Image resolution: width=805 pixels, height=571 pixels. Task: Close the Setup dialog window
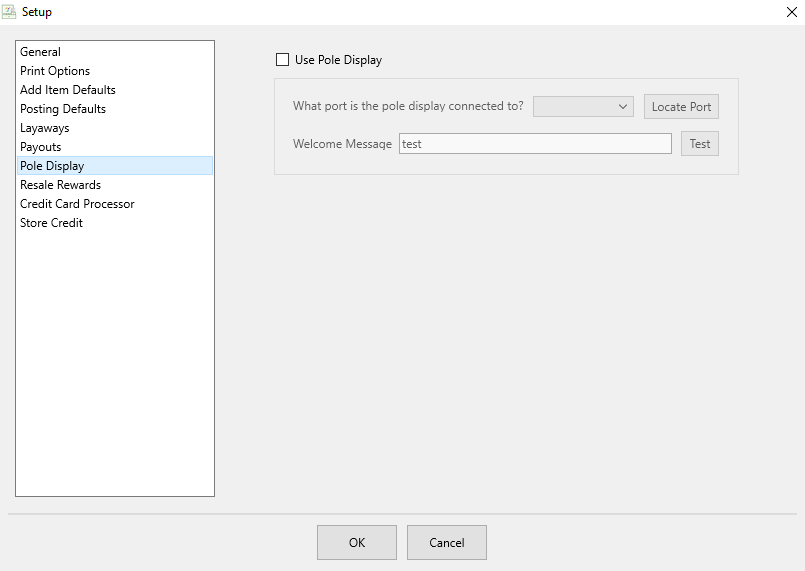tap(792, 12)
